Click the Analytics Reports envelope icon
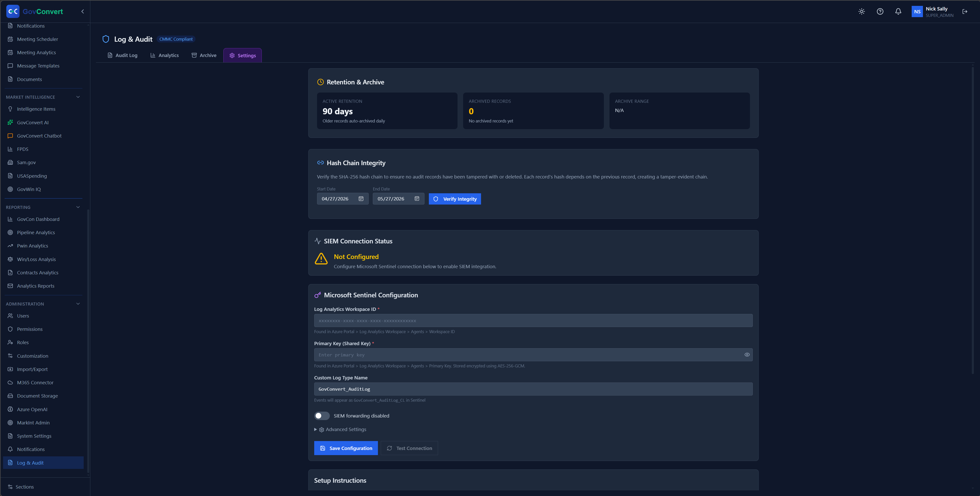Viewport: 980px width, 496px height. click(10, 286)
